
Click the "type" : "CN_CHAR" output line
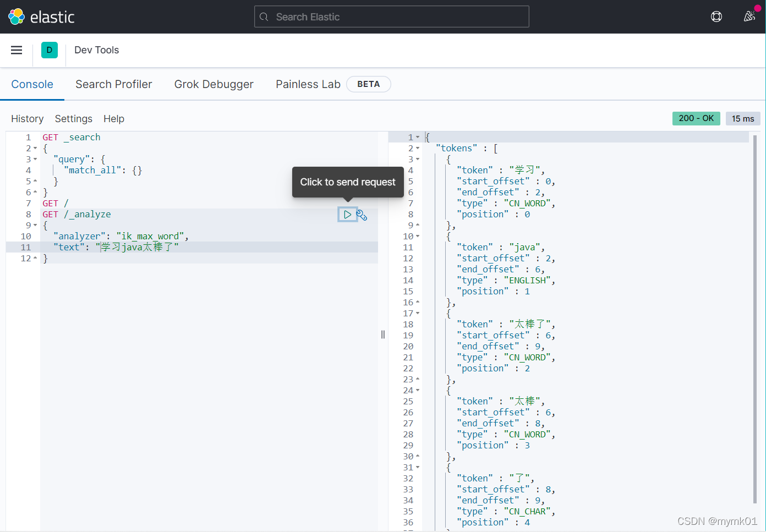506,512
